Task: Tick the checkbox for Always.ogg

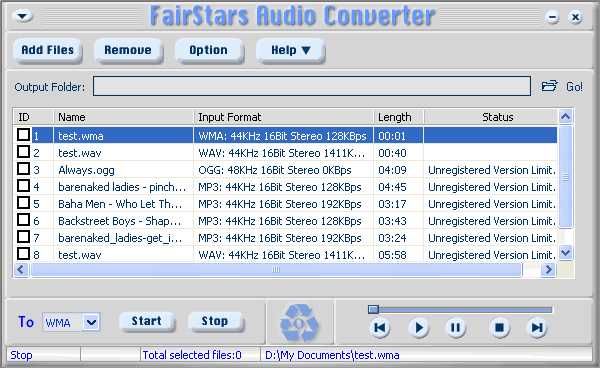Action: pos(23,169)
